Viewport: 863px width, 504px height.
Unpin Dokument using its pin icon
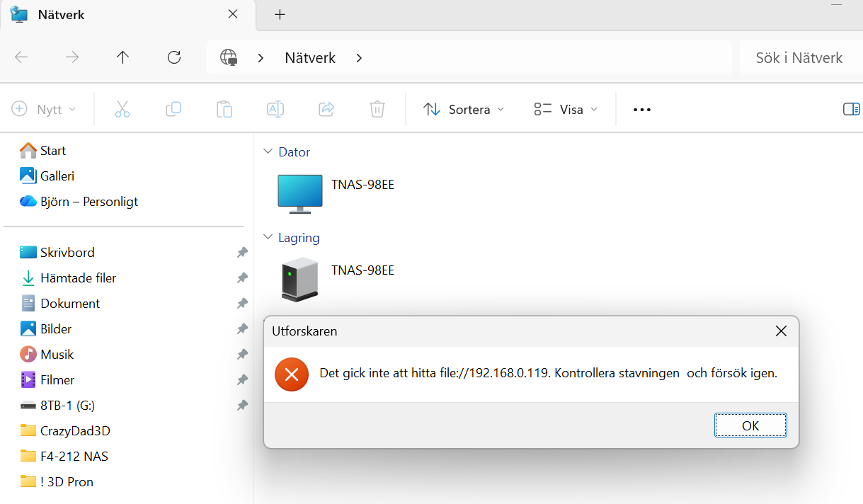pos(242,303)
